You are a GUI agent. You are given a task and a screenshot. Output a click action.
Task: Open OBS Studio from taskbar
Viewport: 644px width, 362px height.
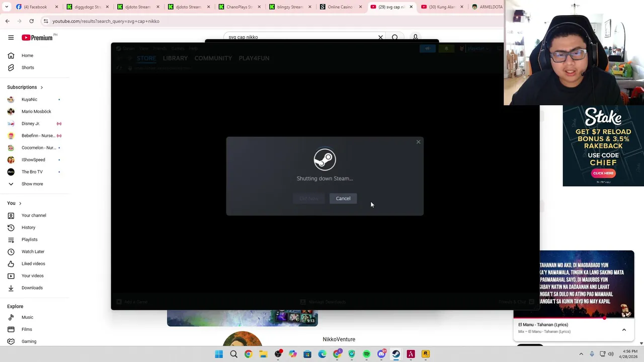click(x=278, y=354)
